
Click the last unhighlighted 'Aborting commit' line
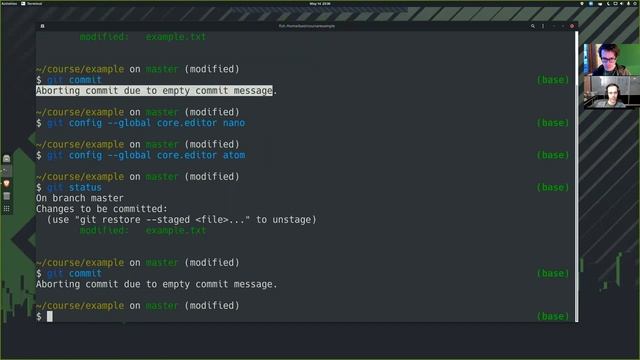point(157,284)
